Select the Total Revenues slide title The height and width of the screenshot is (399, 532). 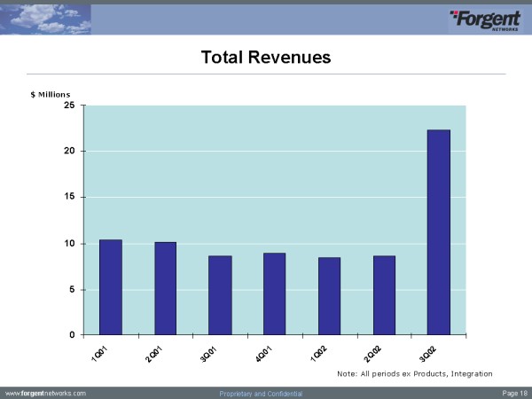tap(266, 58)
